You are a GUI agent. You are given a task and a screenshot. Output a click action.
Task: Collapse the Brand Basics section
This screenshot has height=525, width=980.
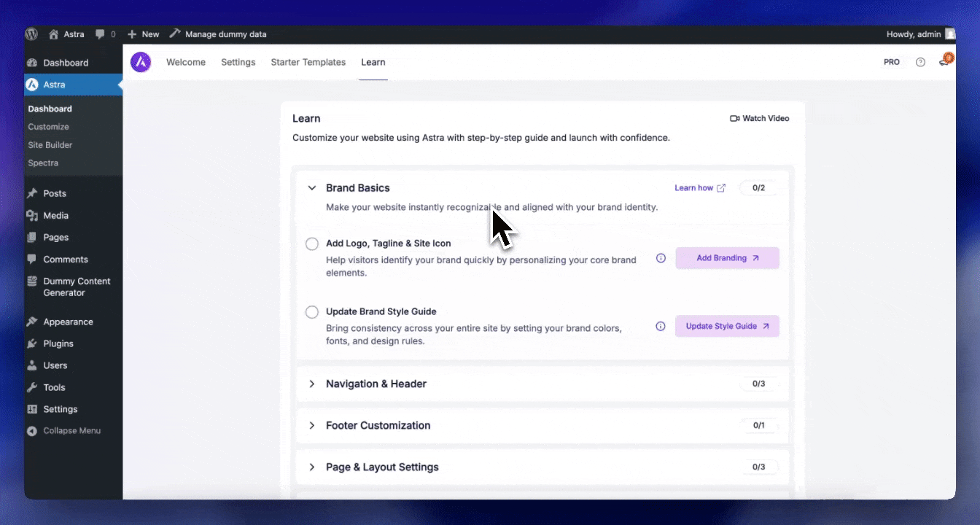(311, 187)
